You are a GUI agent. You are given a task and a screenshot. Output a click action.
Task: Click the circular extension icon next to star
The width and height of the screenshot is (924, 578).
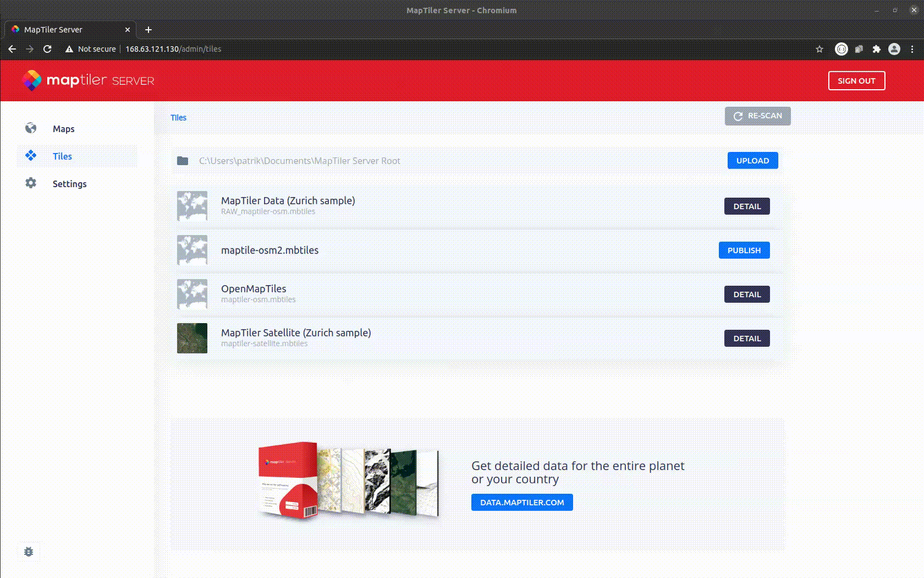point(842,49)
